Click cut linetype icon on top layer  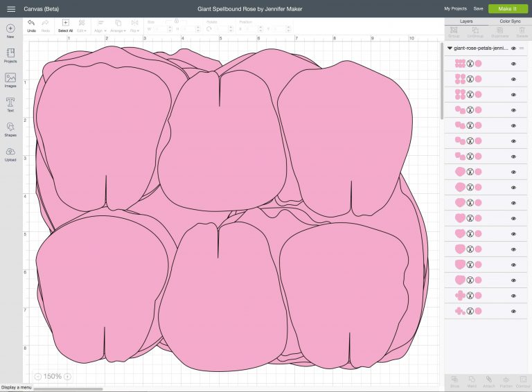click(x=470, y=64)
